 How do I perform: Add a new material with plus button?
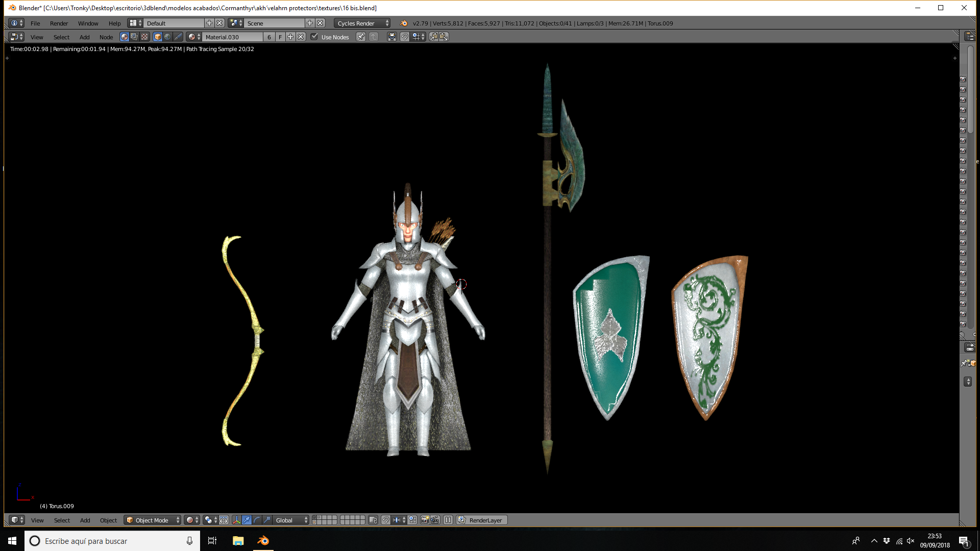(x=290, y=37)
